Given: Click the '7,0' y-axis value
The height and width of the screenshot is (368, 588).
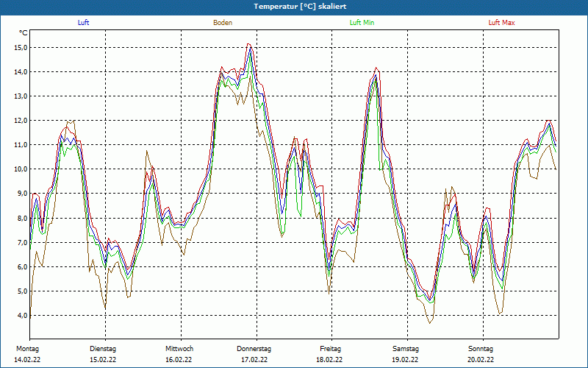Looking at the screenshot, I should click(23, 243).
